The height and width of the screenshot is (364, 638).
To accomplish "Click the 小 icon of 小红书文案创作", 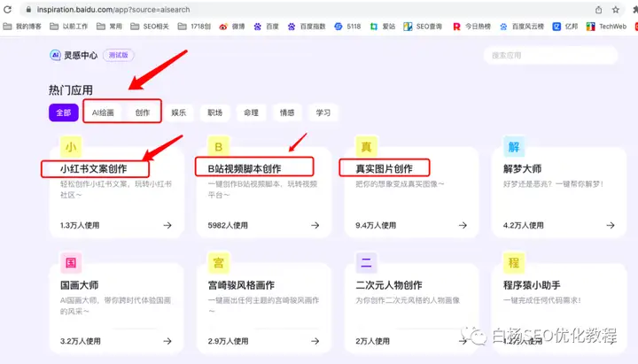I will 71,147.
